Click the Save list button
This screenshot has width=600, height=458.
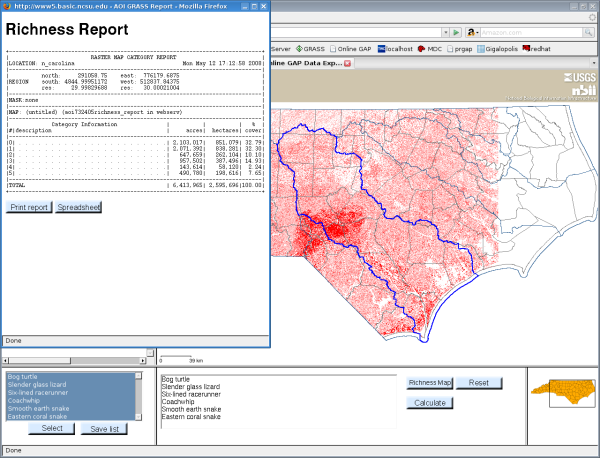(104, 429)
